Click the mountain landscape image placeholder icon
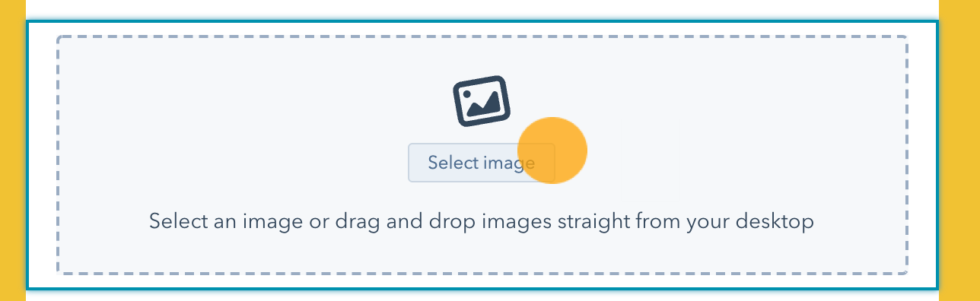 (x=482, y=100)
